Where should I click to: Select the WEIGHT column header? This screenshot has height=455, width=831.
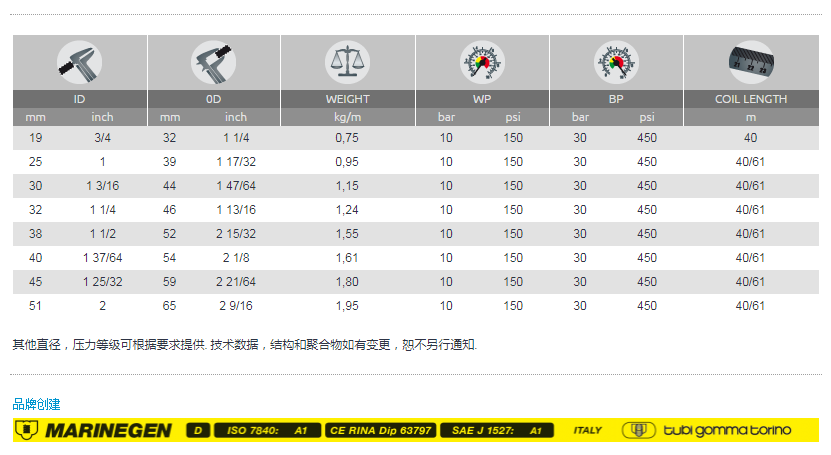pyautogui.click(x=347, y=99)
